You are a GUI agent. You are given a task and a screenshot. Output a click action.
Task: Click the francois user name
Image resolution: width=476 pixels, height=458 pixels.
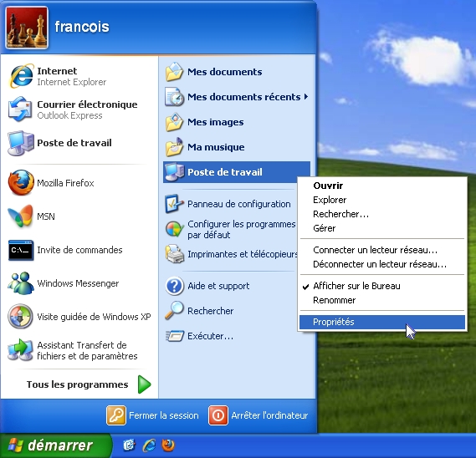[x=82, y=27]
